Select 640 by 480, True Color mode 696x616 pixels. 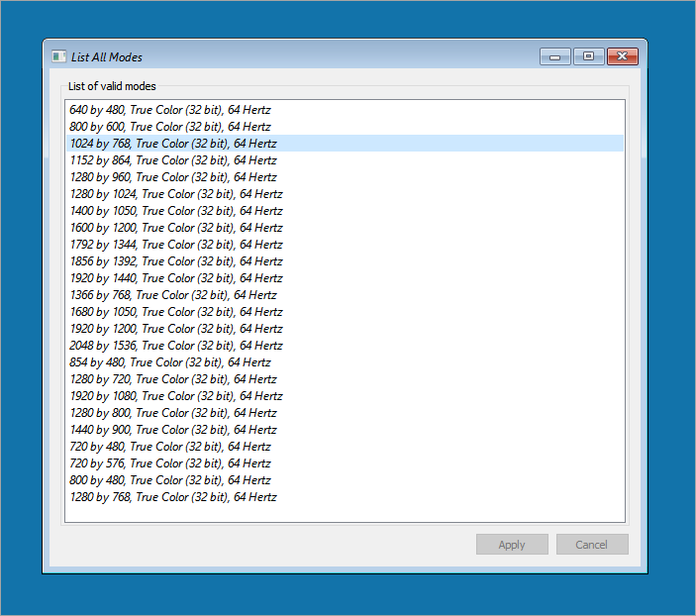coord(345,110)
